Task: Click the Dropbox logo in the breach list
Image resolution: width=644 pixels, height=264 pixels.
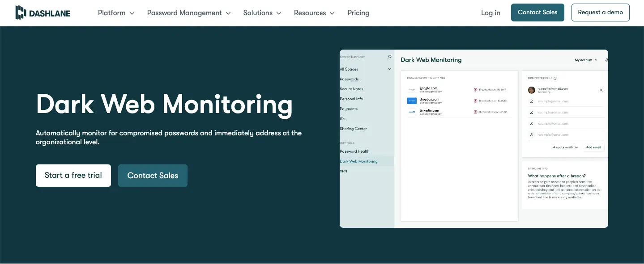Action: (412, 101)
